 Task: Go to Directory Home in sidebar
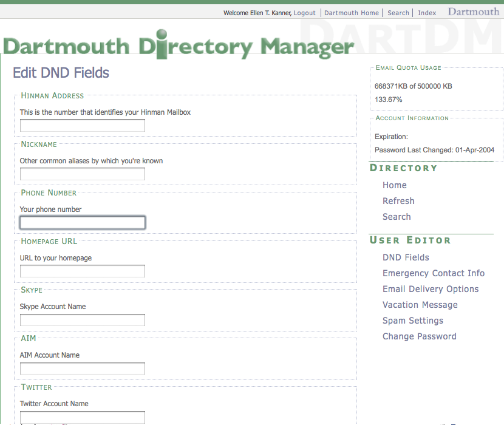click(x=394, y=185)
